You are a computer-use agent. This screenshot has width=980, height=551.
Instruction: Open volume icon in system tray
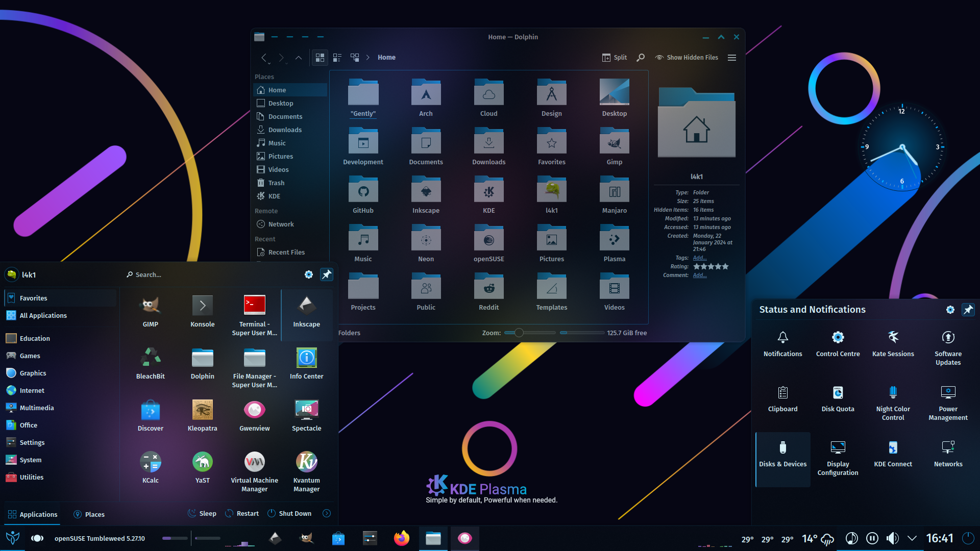[x=892, y=538]
